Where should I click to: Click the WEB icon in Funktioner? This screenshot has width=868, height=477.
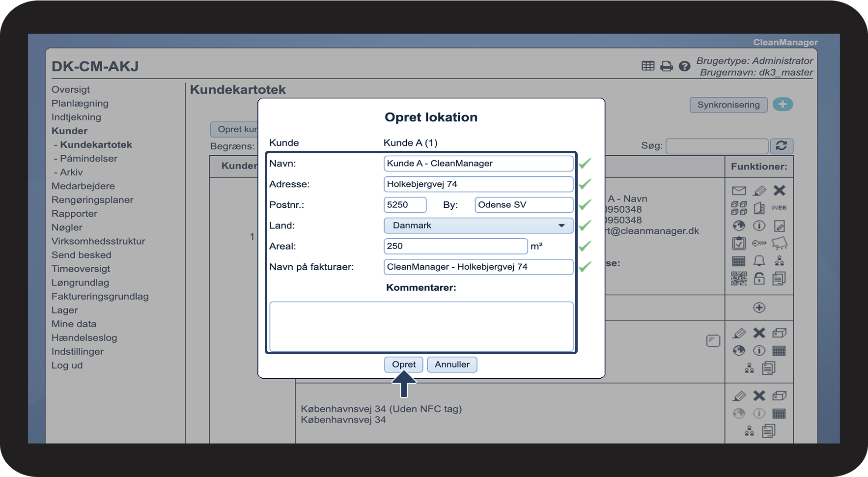(x=779, y=208)
